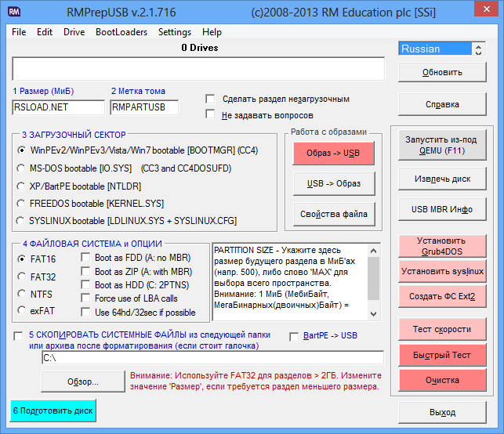Image resolution: width=504 pixels, height=434 pixels.
Task: Click the Образ -> USB button
Action: coord(333,154)
